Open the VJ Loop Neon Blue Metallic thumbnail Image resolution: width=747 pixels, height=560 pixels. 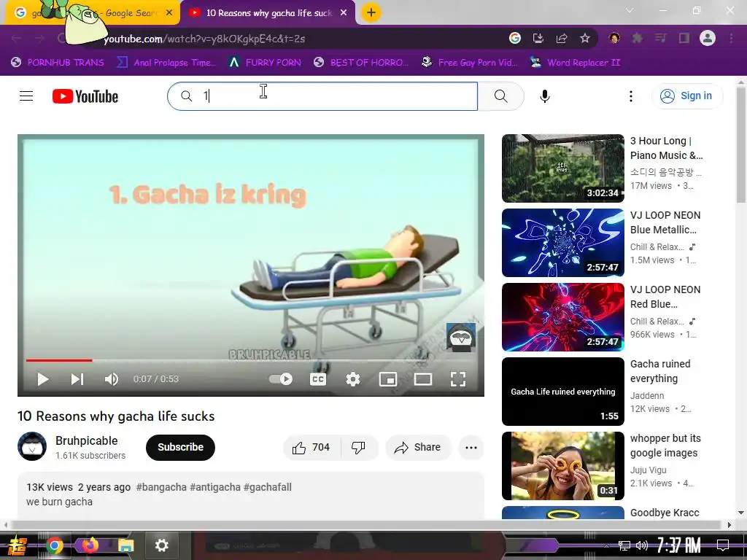(x=562, y=242)
